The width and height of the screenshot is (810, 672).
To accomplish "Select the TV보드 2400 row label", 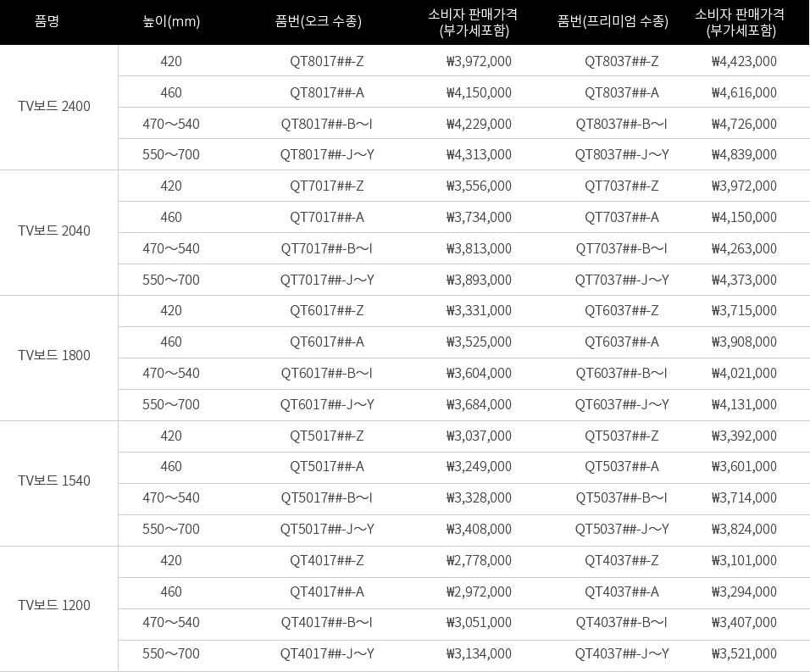I will 54,107.
